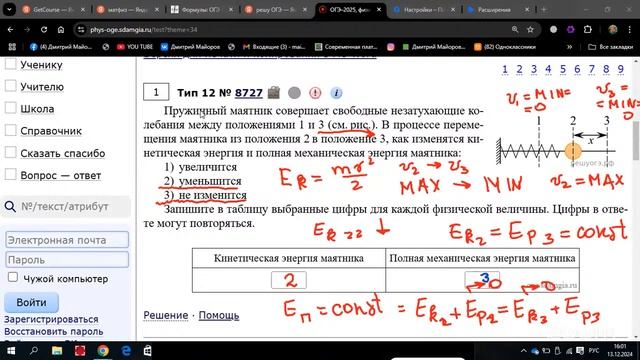Jump to question 9 in number navigation
This screenshot has height=360, width=640.
[620, 69]
